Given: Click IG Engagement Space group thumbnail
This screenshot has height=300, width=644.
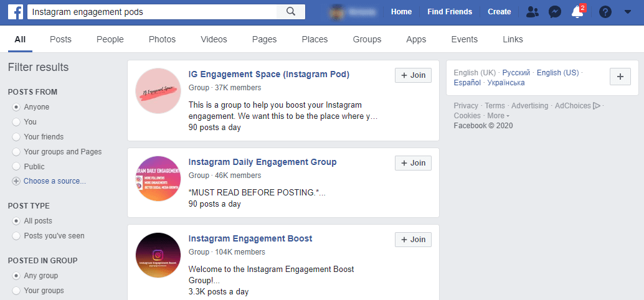Looking at the screenshot, I should point(158,91).
